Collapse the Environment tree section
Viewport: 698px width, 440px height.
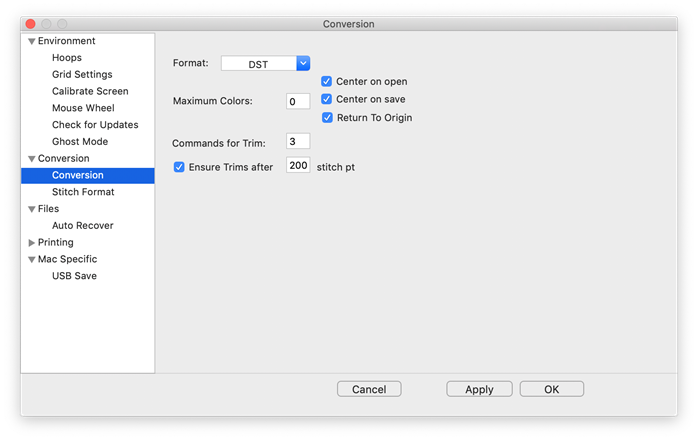32,41
